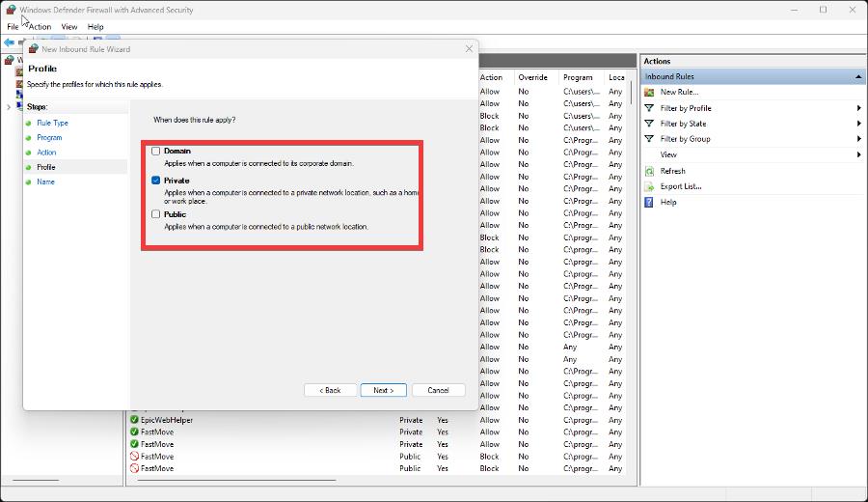Expand the Filter by State submenu arrow
868x502 pixels.
(x=858, y=124)
